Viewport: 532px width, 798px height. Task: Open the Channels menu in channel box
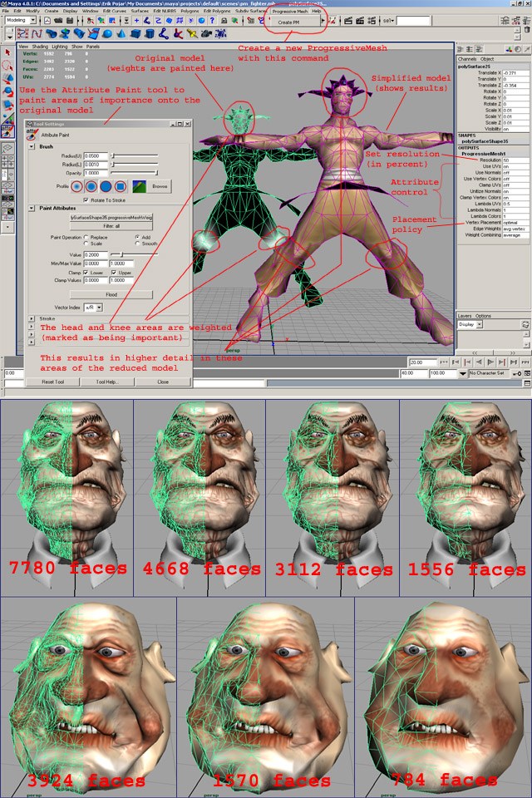click(467, 59)
